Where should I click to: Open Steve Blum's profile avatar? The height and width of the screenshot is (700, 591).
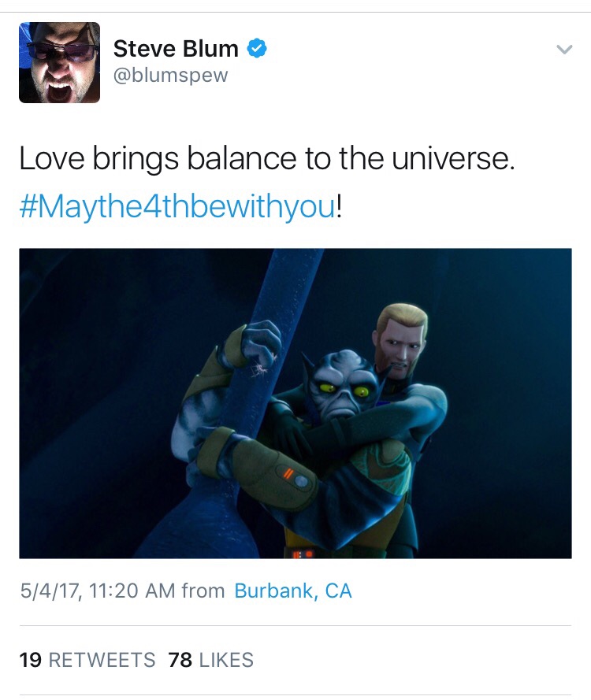59,62
